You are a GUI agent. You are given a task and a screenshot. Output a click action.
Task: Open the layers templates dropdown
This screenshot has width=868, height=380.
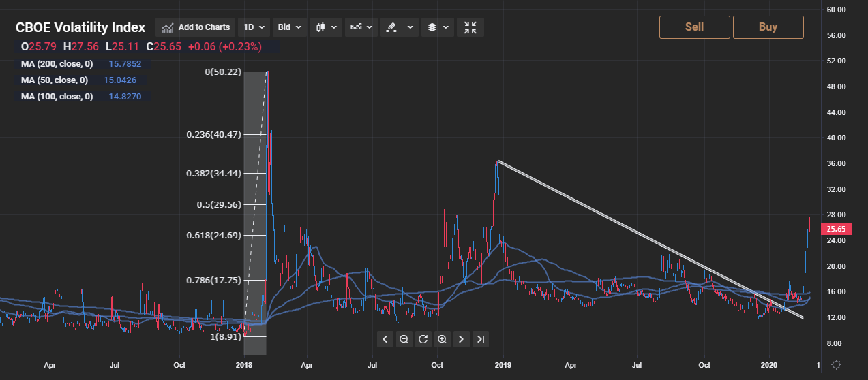[437, 27]
